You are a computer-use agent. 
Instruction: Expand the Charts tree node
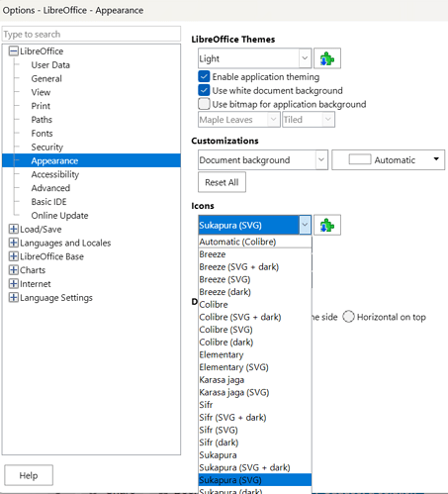click(13, 270)
